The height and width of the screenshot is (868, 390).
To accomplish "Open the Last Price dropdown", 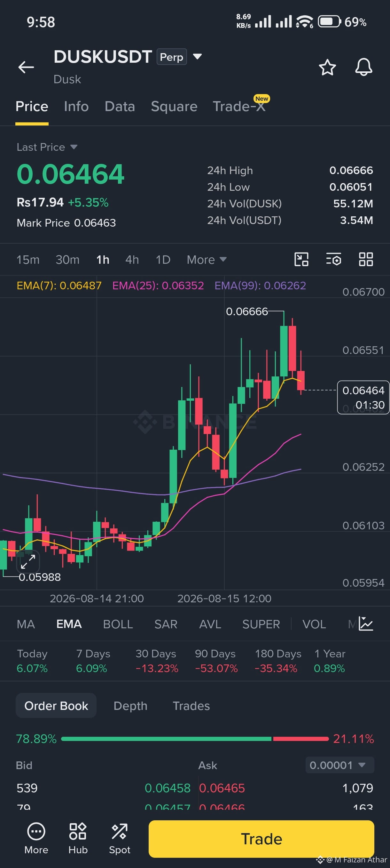I will point(47,147).
